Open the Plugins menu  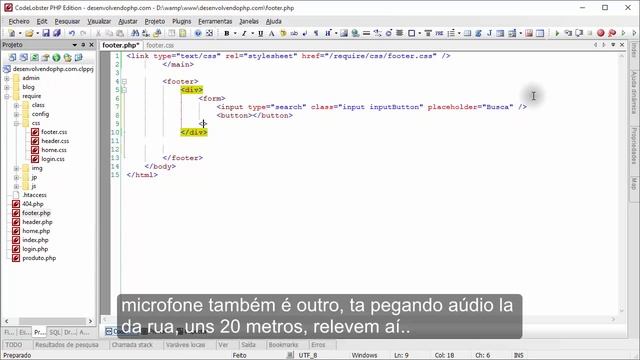(181, 21)
